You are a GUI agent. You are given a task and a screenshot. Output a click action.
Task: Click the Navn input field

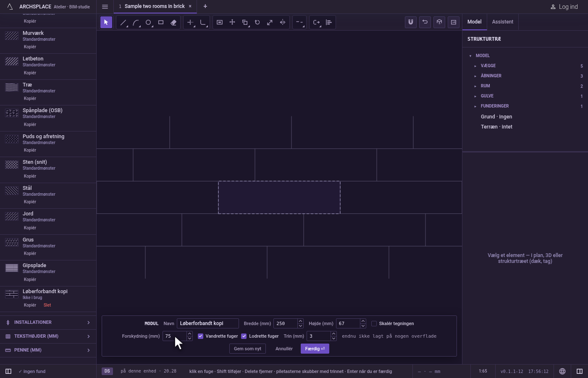point(208,323)
